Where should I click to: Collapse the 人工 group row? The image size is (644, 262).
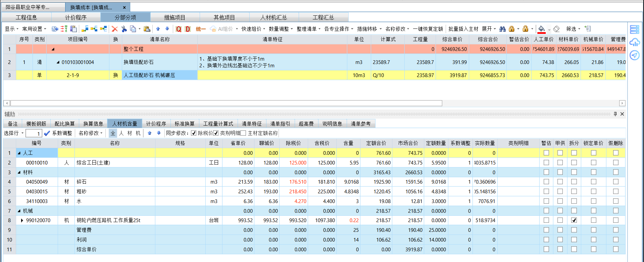coord(19,153)
